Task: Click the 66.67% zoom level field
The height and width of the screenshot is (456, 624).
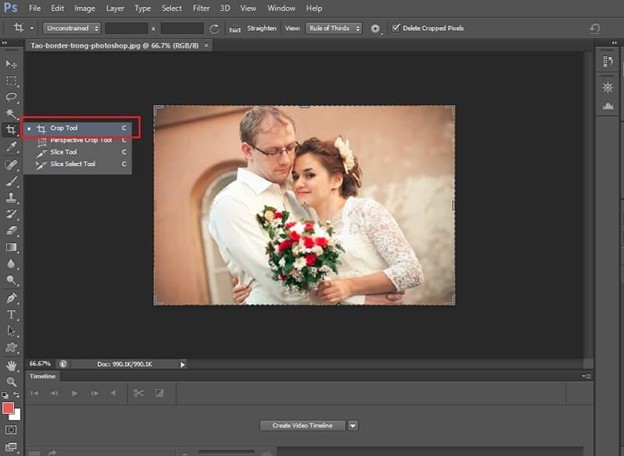Action: 40,364
